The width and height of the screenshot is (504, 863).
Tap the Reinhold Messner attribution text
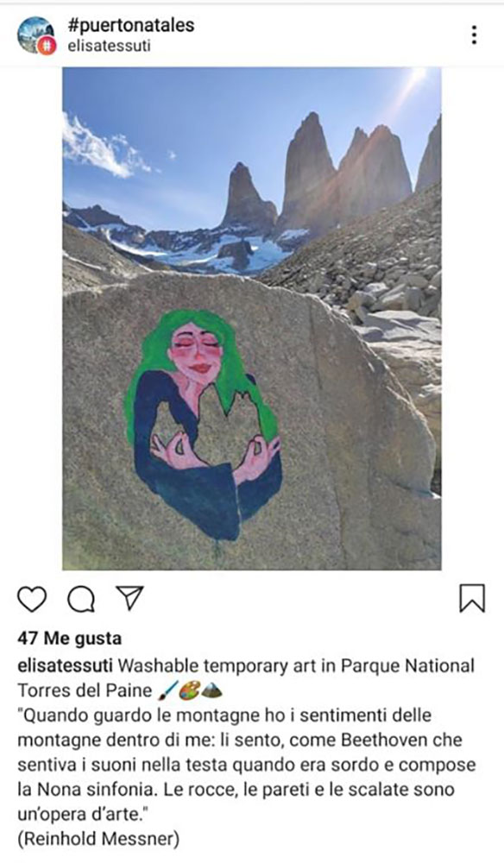pyautogui.click(x=98, y=839)
